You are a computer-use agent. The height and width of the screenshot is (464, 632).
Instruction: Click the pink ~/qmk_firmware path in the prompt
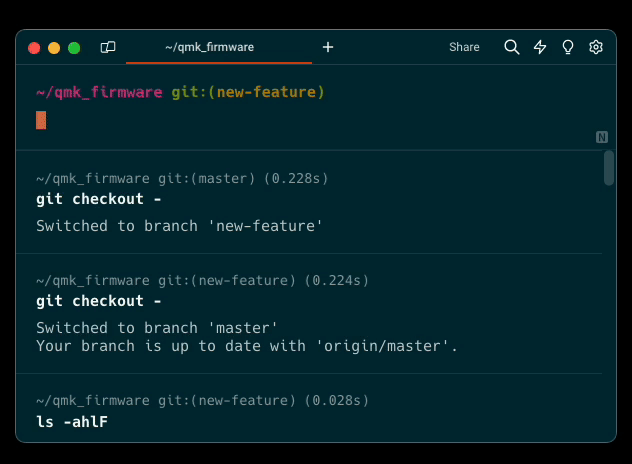99,93
